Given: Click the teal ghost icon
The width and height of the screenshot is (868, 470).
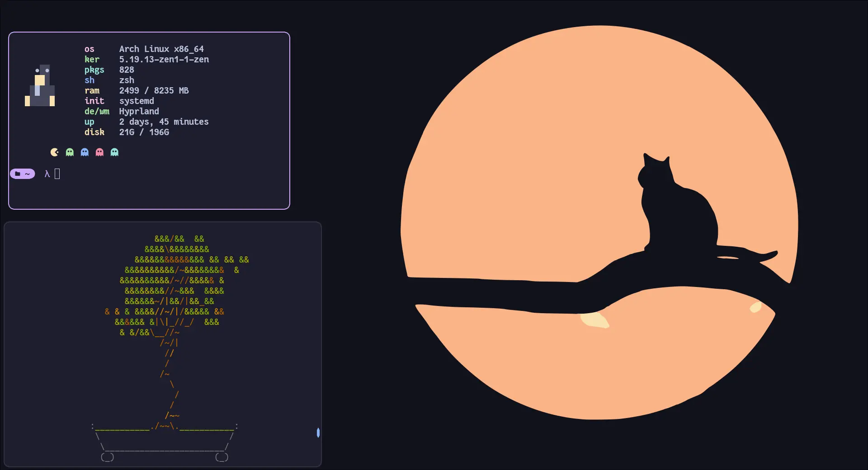Looking at the screenshot, I should (x=114, y=152).
